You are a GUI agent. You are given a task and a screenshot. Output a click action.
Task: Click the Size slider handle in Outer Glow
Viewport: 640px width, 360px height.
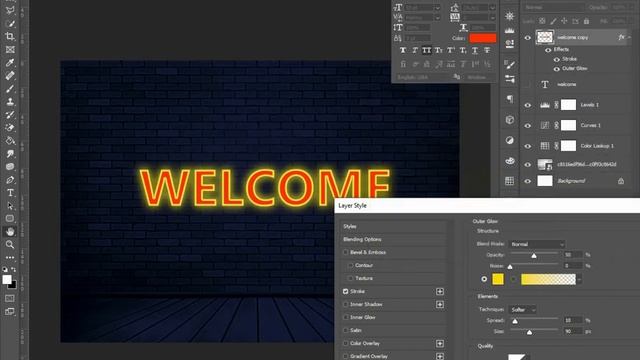529,332
